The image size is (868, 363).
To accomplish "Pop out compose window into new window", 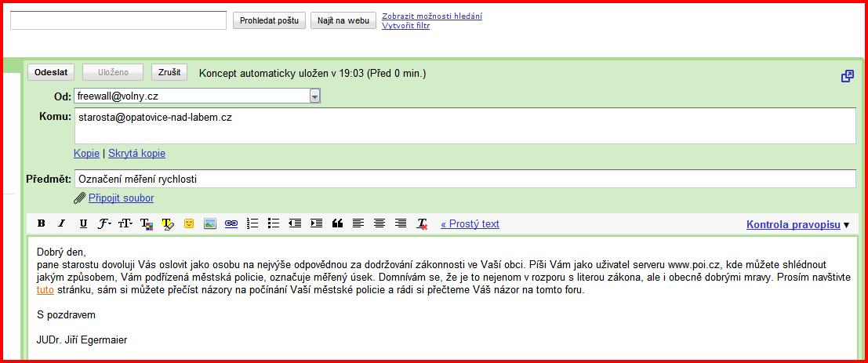I will [x=847, y=76].
